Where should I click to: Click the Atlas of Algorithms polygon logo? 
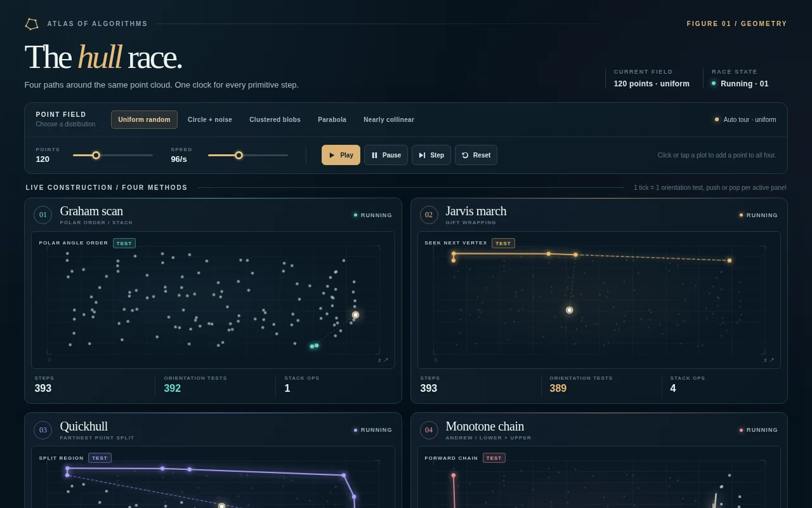click(x=32, y=23)
